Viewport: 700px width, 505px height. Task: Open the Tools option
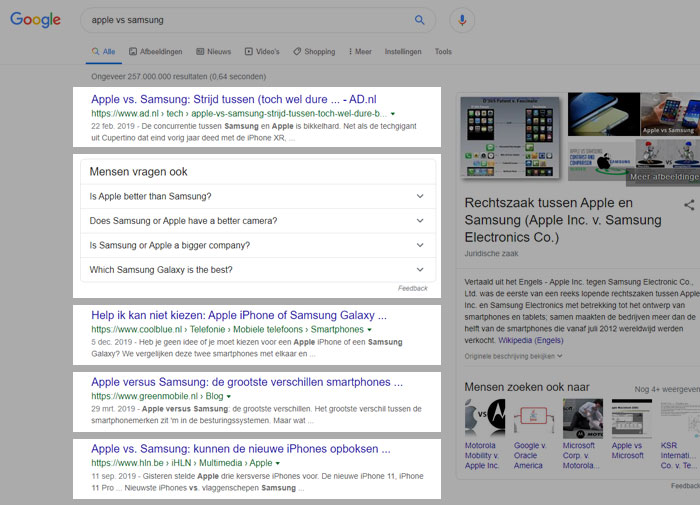[x=443, y=52]
